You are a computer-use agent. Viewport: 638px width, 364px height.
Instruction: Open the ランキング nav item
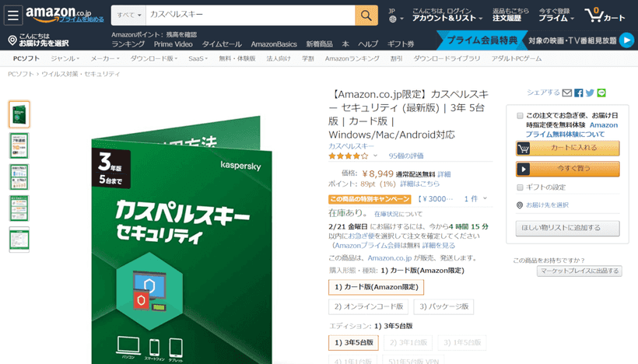click(x=128, y=44)
